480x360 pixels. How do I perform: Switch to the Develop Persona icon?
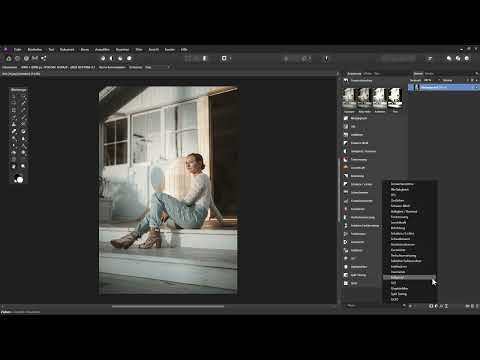pos(26,58)
